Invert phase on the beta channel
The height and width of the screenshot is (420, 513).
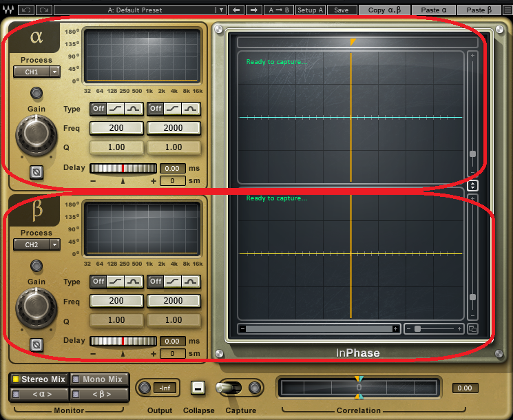tap(36, 344)
